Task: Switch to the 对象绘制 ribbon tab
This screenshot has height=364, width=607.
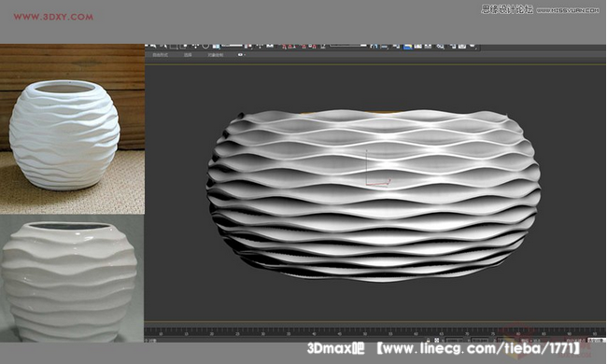Action: point(215,55)
